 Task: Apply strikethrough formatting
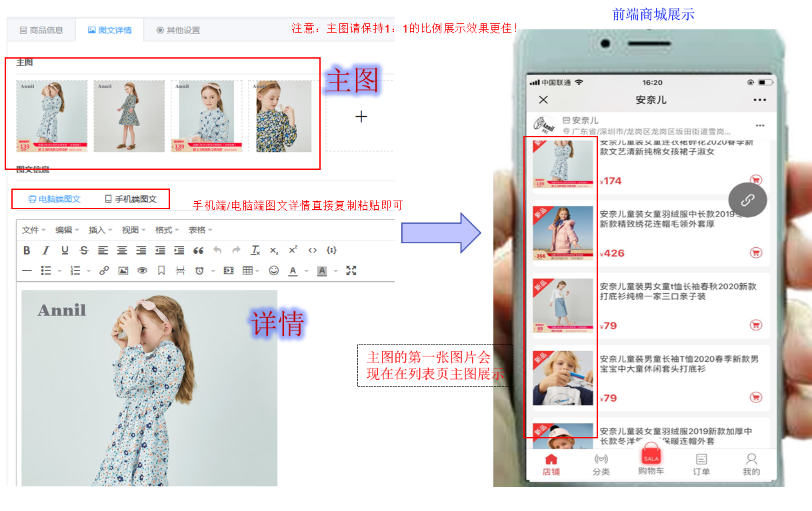[83, 251]
